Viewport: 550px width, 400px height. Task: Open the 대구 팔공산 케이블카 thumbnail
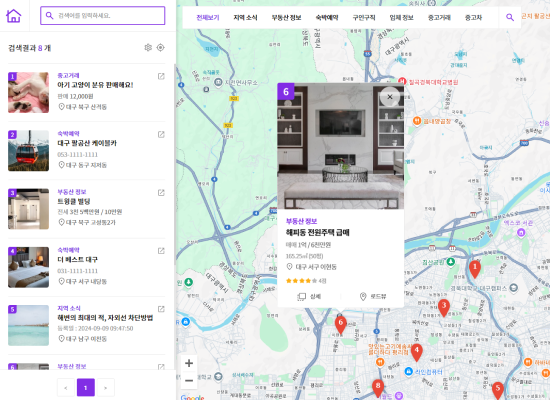pos(28,151)
